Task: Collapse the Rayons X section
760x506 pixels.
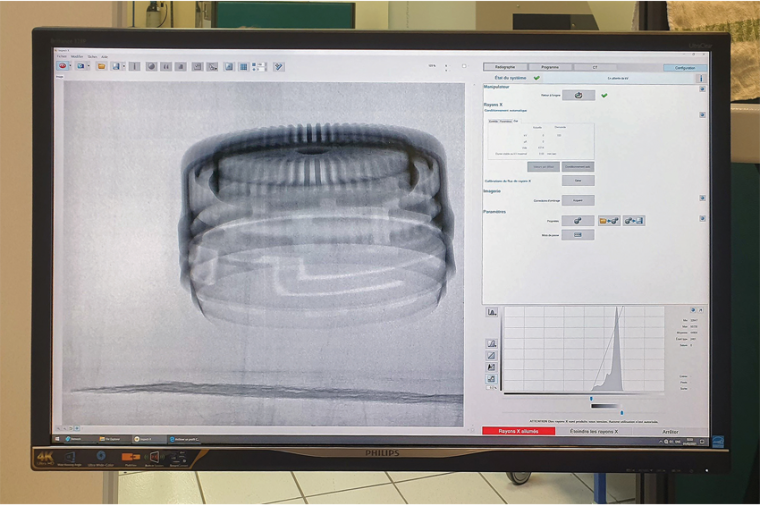Action: click(702, 115)
